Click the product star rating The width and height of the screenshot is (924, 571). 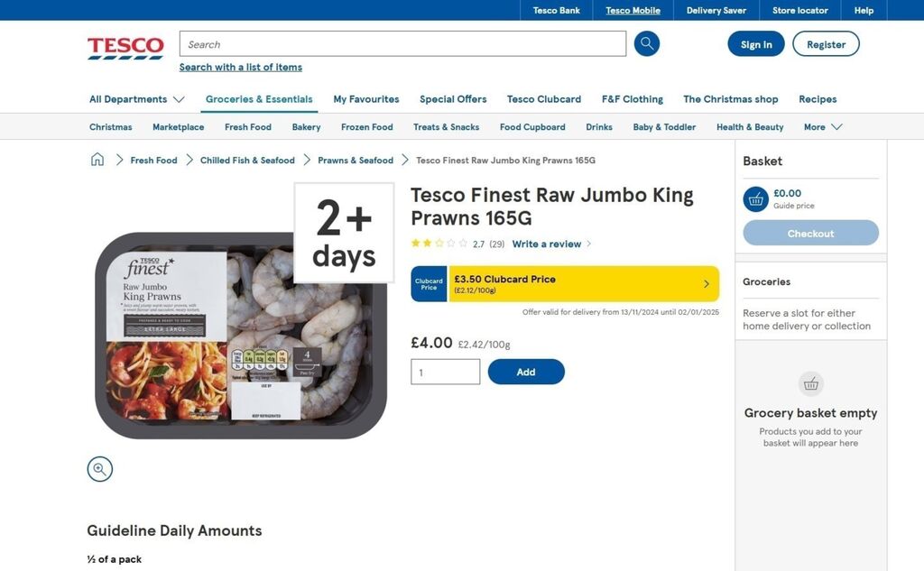439,244
